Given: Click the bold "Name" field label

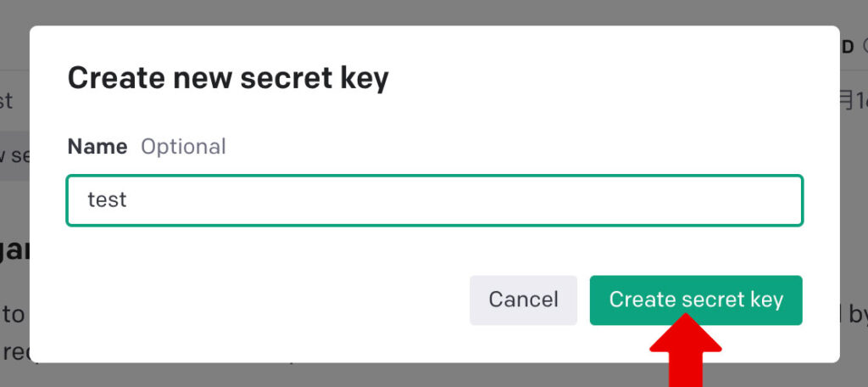Looking at the screenshot, I should point(97,147).
